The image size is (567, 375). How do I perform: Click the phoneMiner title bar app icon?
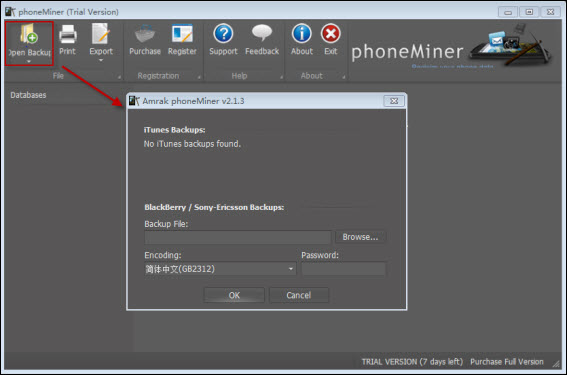pyautogui.click(x=10, y=12)
